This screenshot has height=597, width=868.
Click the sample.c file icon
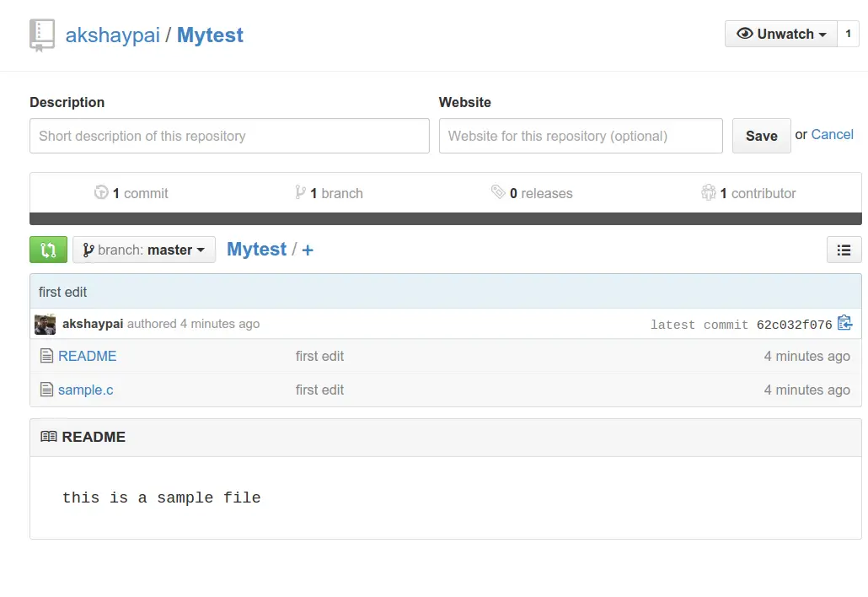46,390
